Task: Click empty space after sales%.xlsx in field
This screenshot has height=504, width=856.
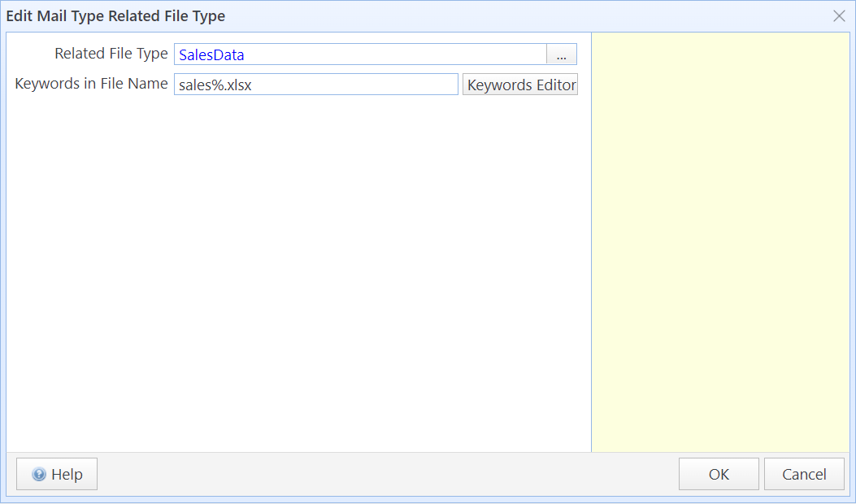Action: coord(366,85)
